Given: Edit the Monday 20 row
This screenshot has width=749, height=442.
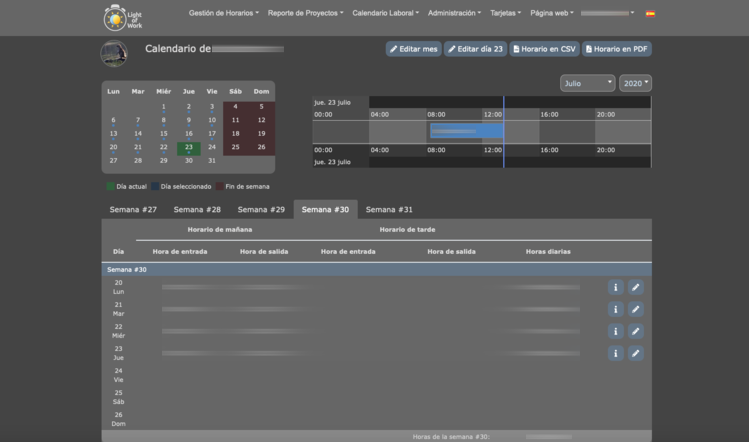Looking at the screenshot, I should click(x=635, y=287).
